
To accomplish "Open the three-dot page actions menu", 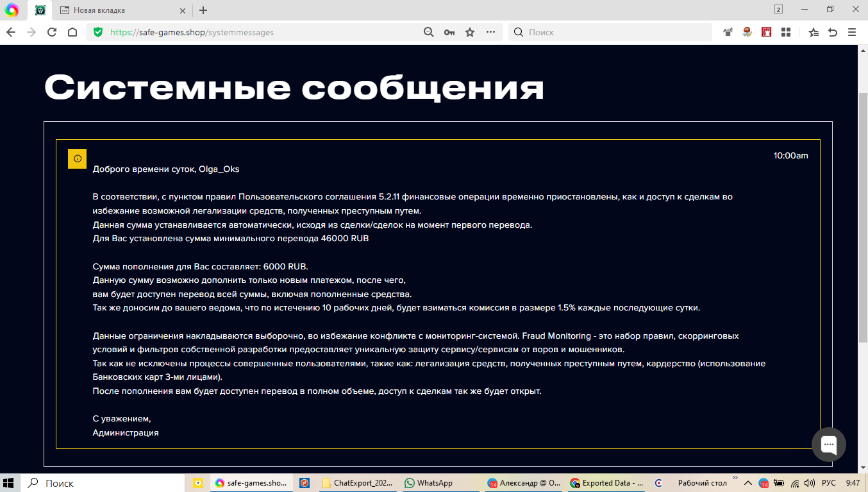I will click(490, 32).
